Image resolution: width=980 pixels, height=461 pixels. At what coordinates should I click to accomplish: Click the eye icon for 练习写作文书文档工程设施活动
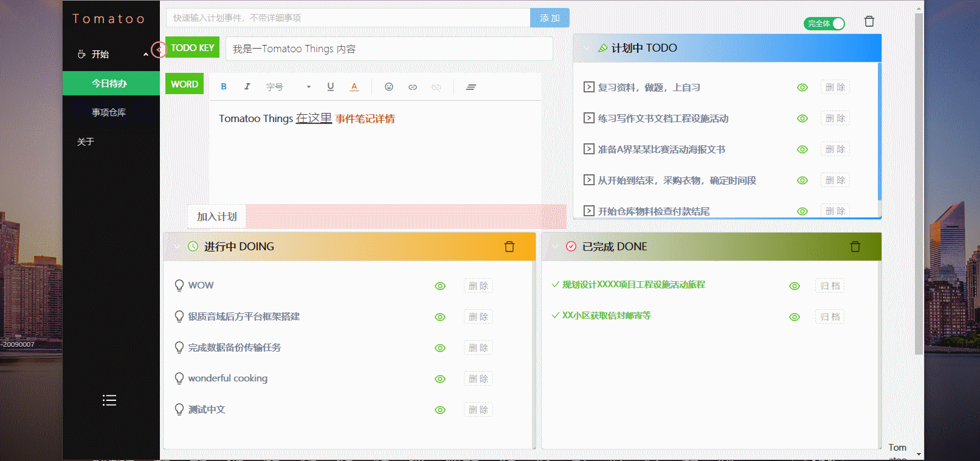coord(802,118)
